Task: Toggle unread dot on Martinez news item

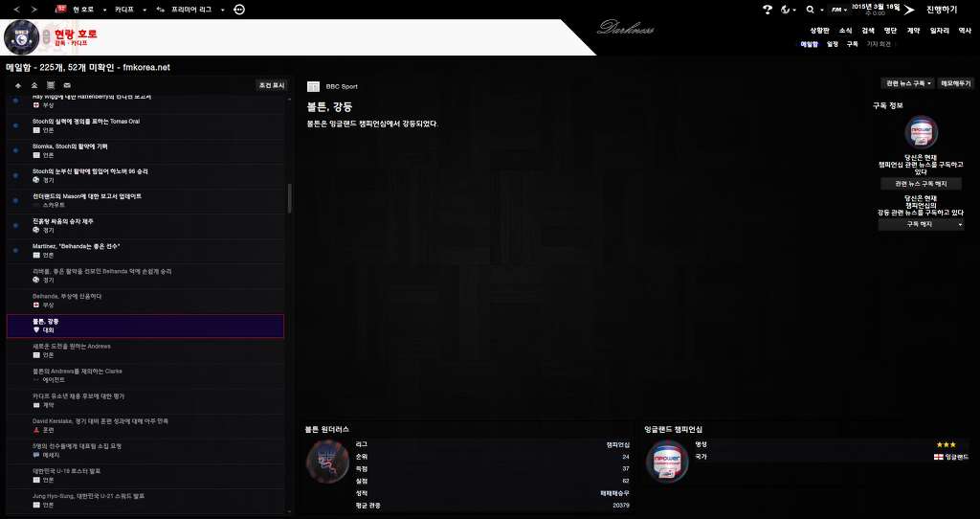Action: pyautogui.click(x=15, y=251)
